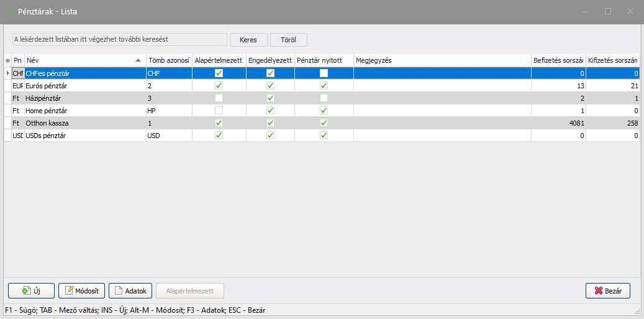Toggle Pénztár nyitott checkbox for Házipénztár

(324, 98)
